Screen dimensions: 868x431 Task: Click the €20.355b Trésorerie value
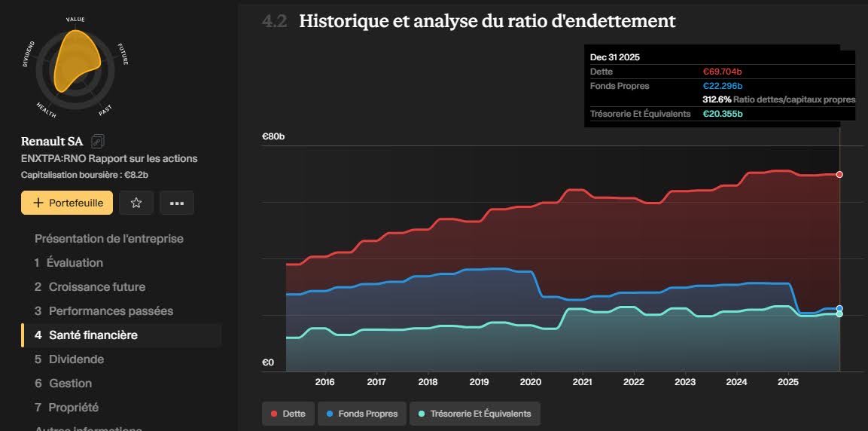723,114
